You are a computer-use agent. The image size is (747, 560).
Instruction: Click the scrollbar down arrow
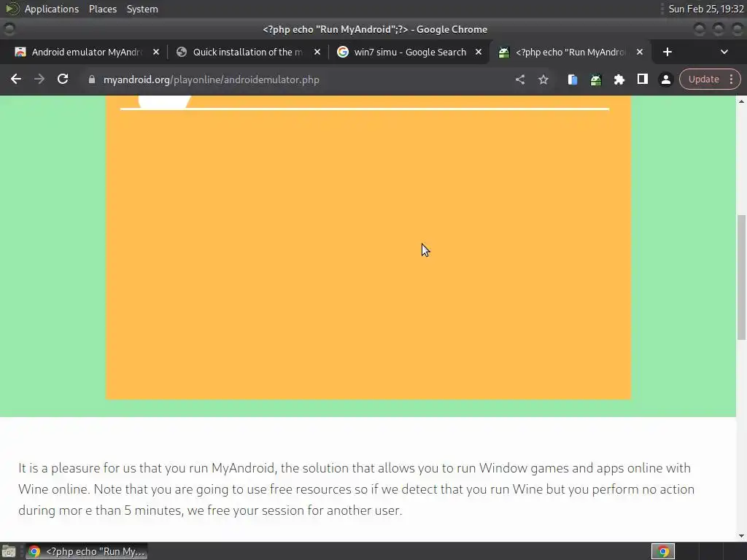741,536
